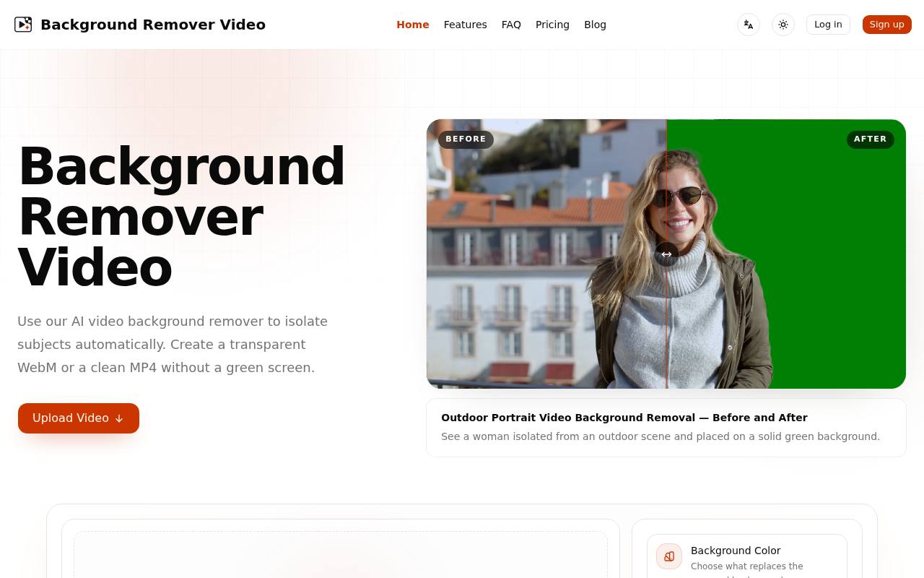The height and width of the screenshot is (578, 924).
Task: Grab the before/after comparison slider handle
Action: click(x=666, y=254)
